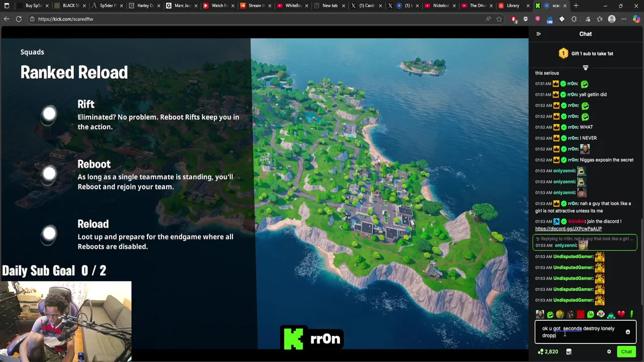
Task: Switch to the 'Nickelod' browser tab
Action: pyautogui.click(x=441, y=6)
